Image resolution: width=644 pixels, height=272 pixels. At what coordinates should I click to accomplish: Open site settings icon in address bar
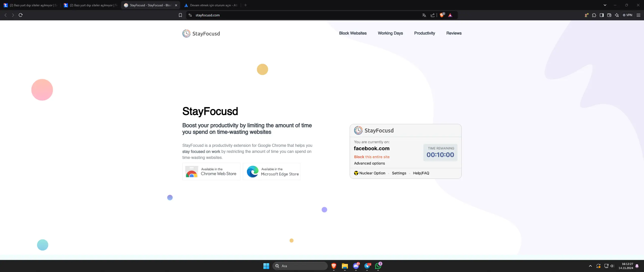click(x=190, y=15)
